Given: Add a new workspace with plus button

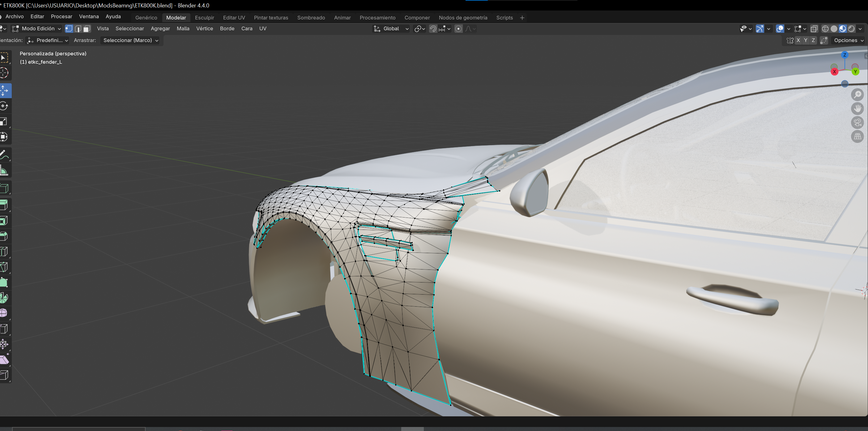Looking at the screenshot, I should pos(522,18).
